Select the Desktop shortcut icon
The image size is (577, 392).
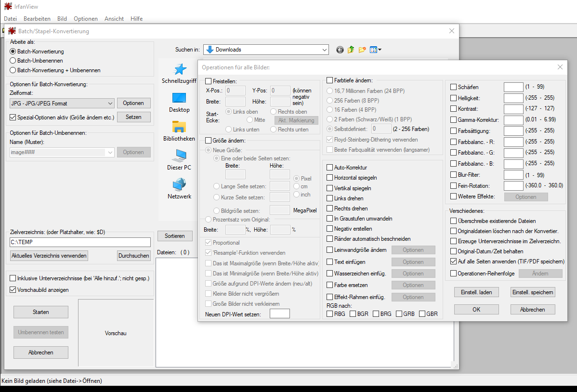coord(179,98)
